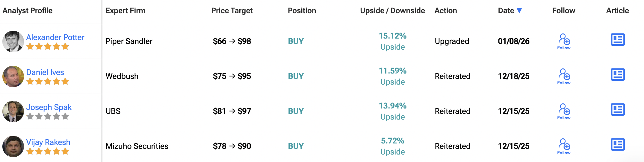Toggle sort arrow next to Date
The image size is (644, 162).
519,10
